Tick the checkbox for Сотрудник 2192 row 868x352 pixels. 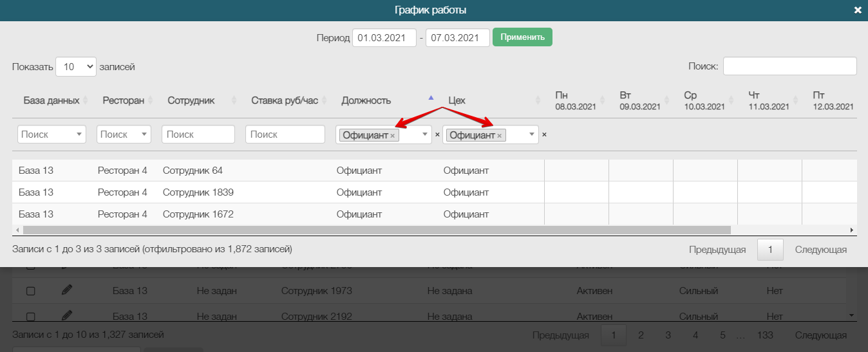point(30,317)
